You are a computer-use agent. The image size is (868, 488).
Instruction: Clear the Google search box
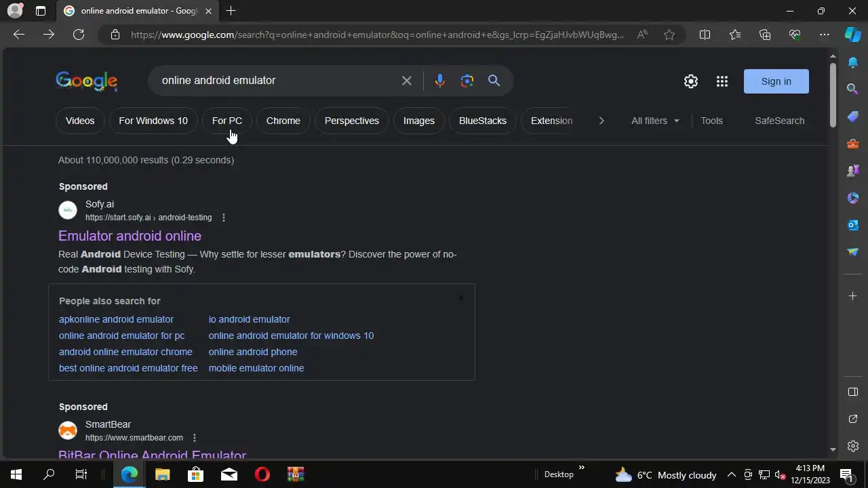click(407, 81)
